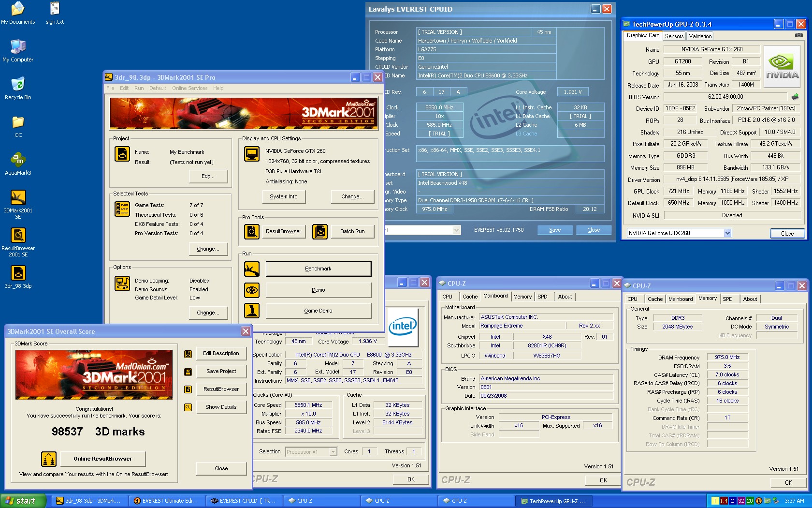Click GPU-Z screenshot camera icon
The height and width of the screenshot is (508, 812).
[x=799, y=35]
